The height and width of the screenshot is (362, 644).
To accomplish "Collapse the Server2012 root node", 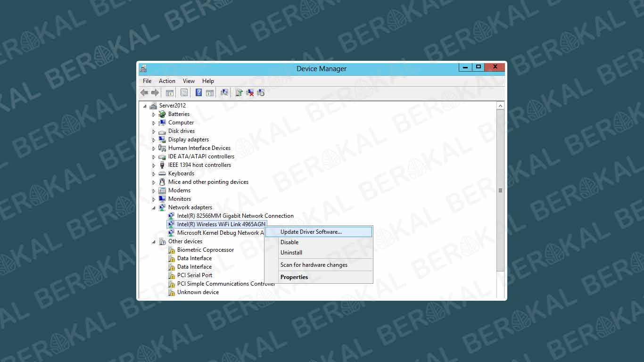I will (145, 106).
